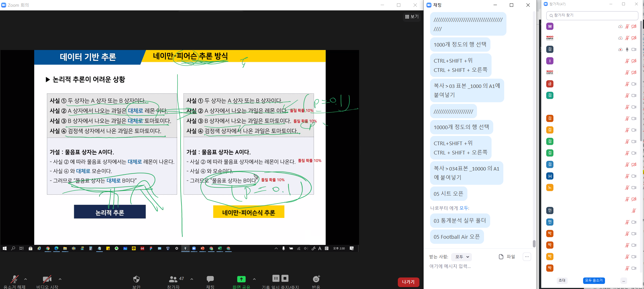
Task: Turn on camera with 비디오 시작 toggle
Action: [x=47, y=279]
